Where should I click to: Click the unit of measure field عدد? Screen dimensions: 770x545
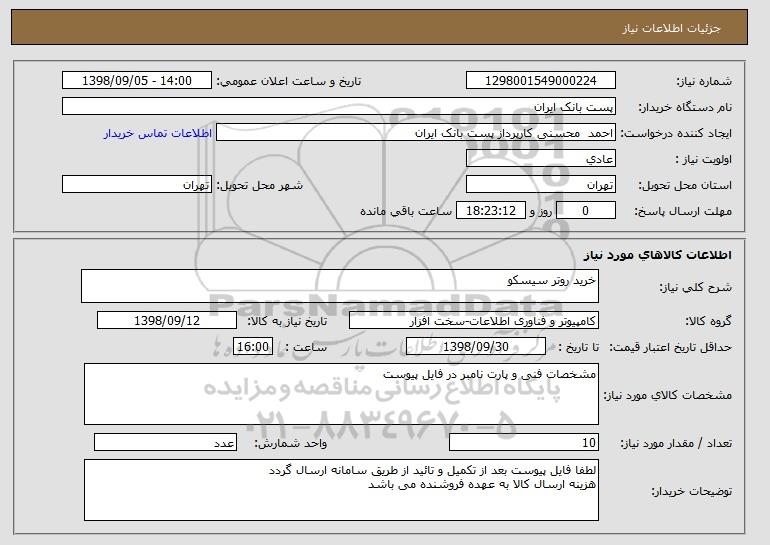pos(165,442)
